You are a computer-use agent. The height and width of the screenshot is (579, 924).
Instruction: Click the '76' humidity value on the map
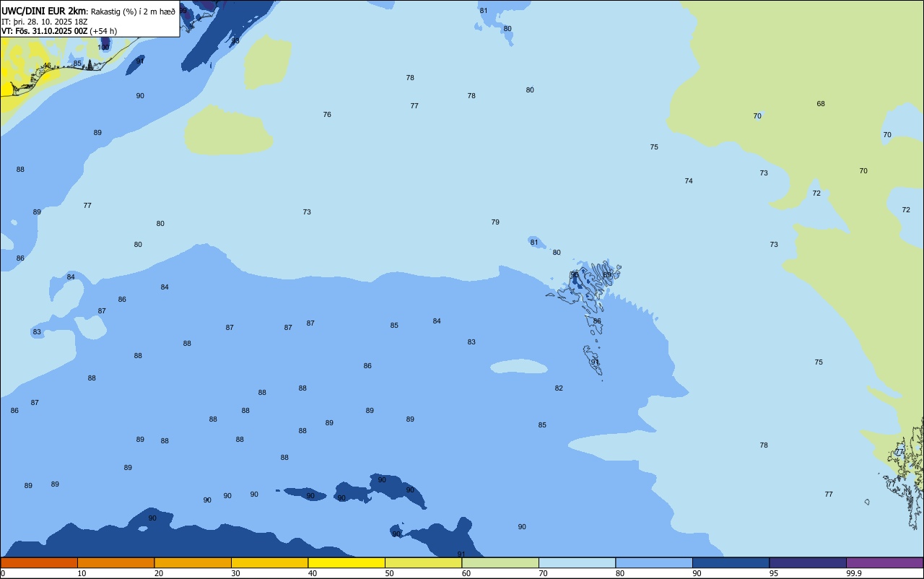pyautogui.click(x=327, y=115)
